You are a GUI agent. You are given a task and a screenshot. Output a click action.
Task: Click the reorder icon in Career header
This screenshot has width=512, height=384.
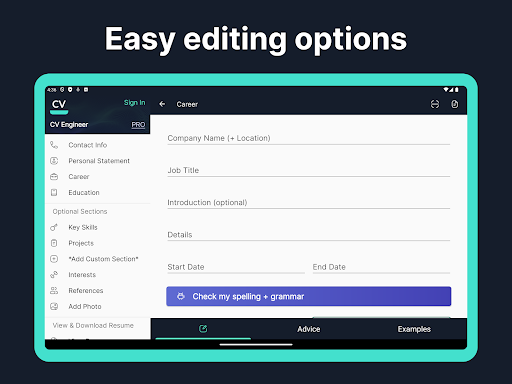coord(435,104)
